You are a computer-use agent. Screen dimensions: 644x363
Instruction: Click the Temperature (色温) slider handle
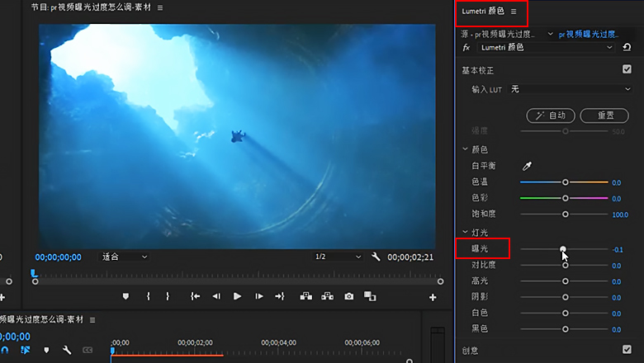[x=566, y=182]
